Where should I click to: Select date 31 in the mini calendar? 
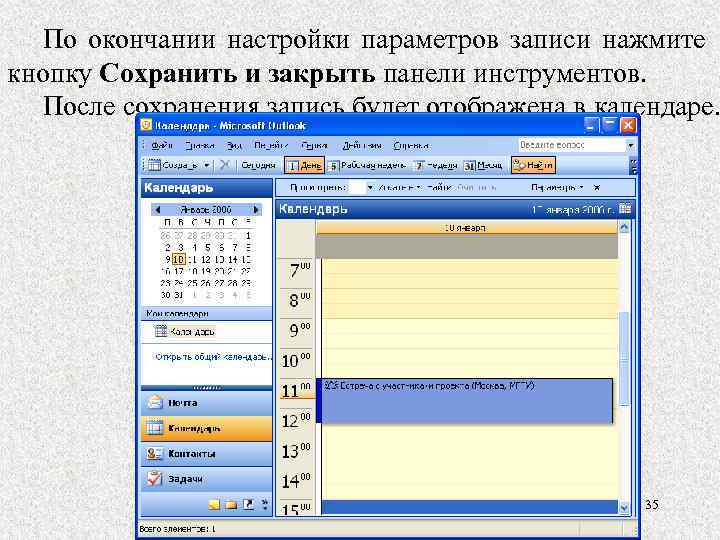179,295
